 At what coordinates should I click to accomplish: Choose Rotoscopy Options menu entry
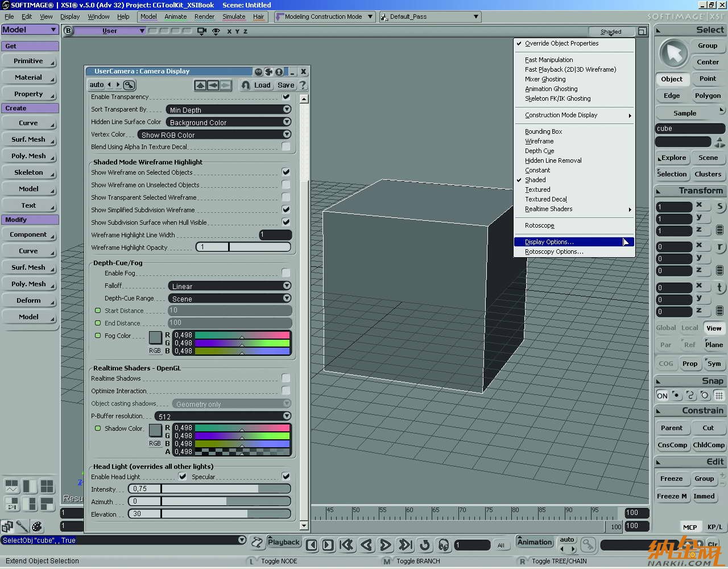[x=554, y=251]
